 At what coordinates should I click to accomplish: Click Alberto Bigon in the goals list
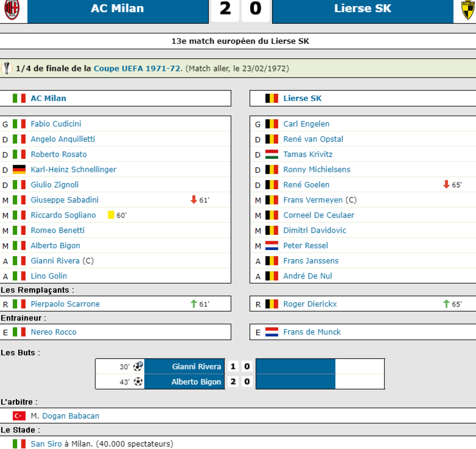[x=196, y=382]
